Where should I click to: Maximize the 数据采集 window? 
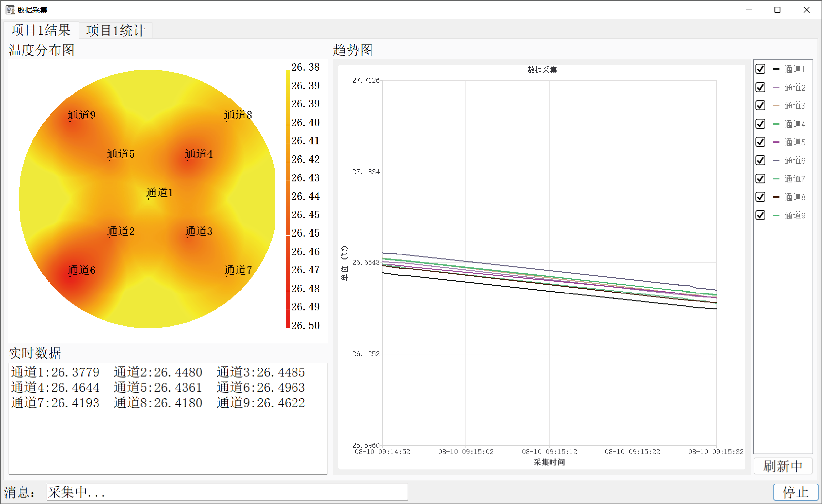point(777,10)
